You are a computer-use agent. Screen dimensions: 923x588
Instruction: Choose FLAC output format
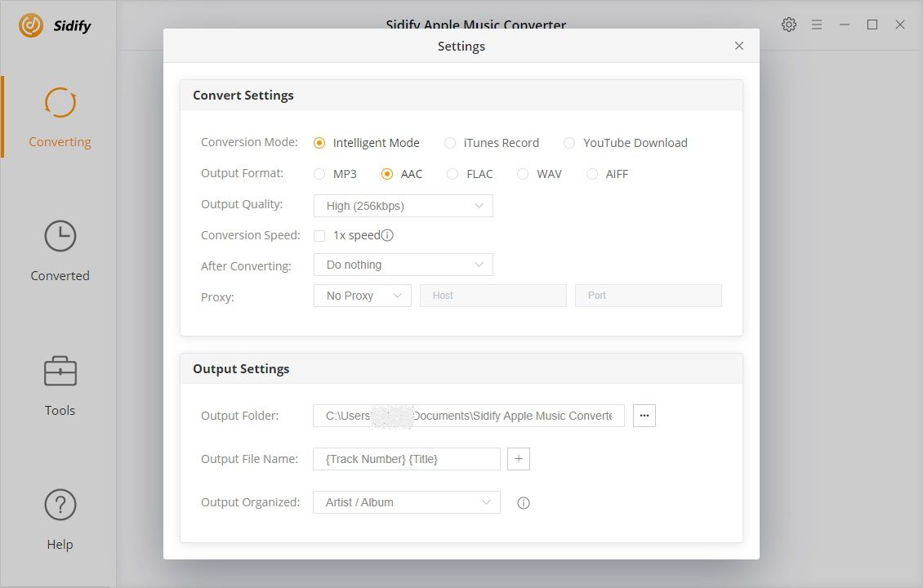452,174
